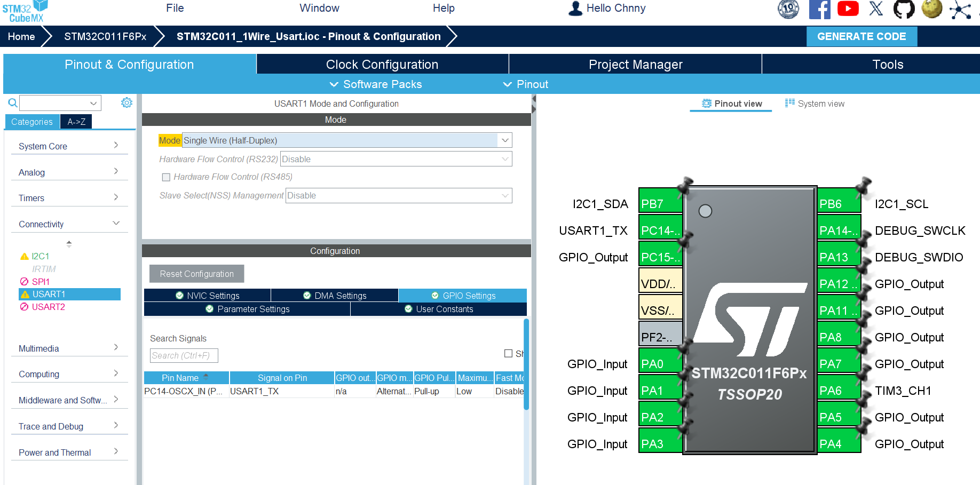Open the GitHub icon link
Image resolution: width=980 pixels, height=485 pixels.
click(x=904, y=9)
